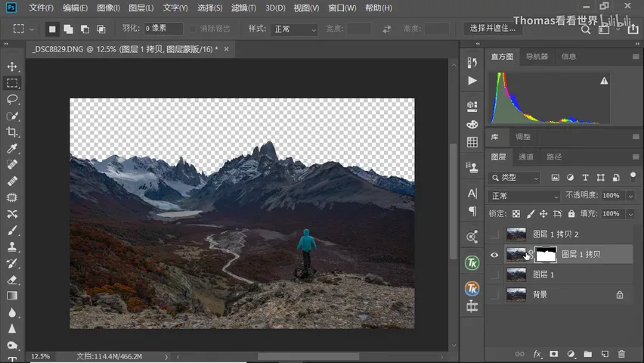Open the orange TK panel icon
The width and height of the screenshot is (644, 363).
pyautogui.click(x=472, y=289)
